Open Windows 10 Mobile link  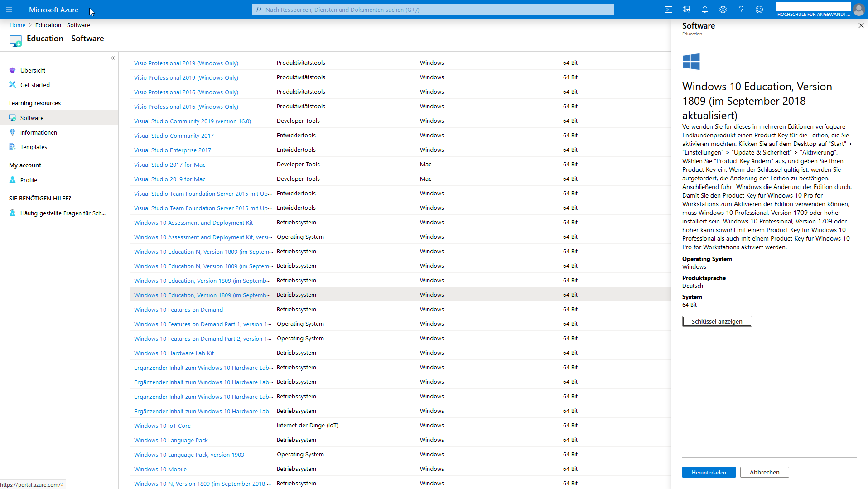click(x=160, y=469)
